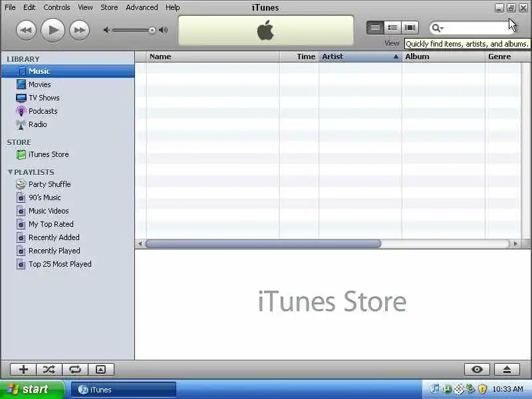
Task: Click the horizontal scrollbar thumb
Action: 263,243
